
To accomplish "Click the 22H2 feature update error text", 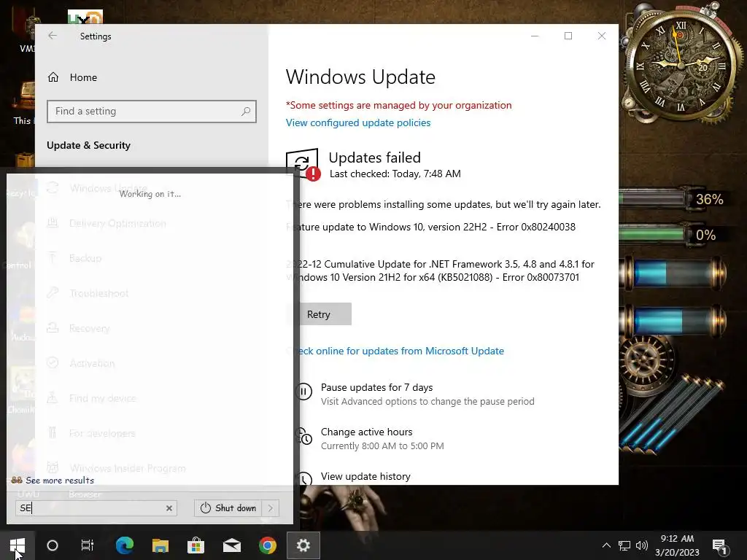I will [431, 227].
